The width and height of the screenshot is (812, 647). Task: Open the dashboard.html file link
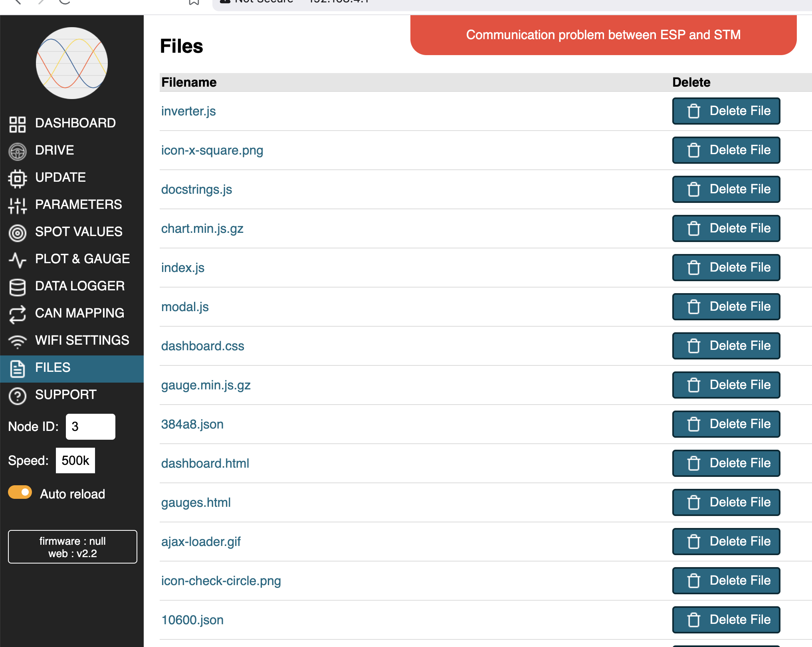[x=205, y=463]
